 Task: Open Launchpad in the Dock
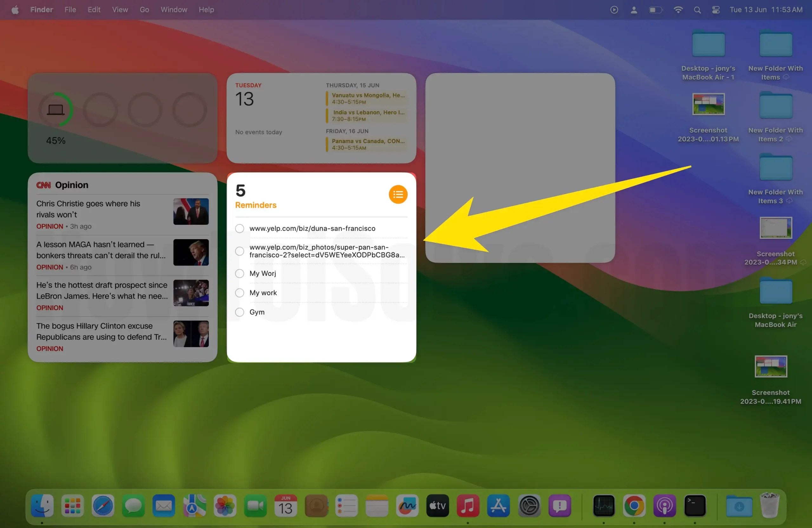tap(73, 505)
